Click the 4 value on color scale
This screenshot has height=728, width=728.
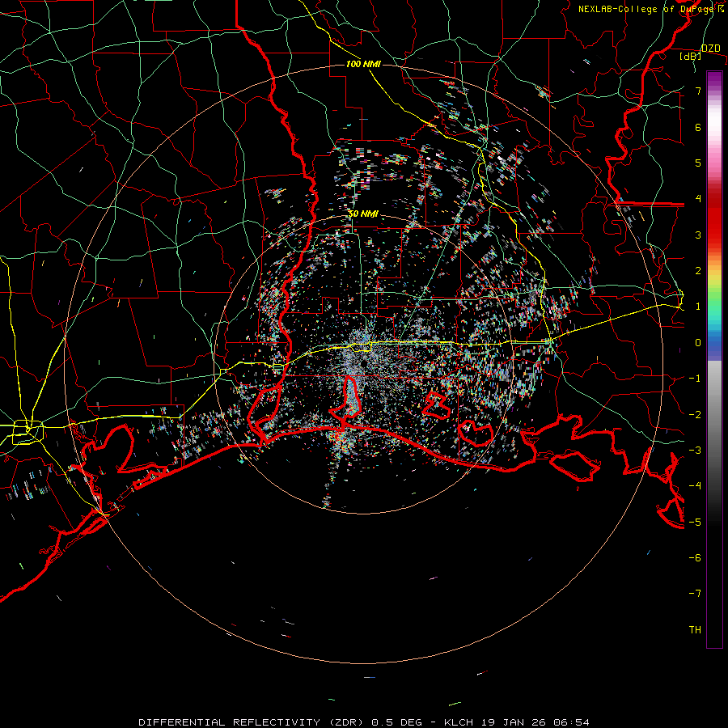click(698, 199)
